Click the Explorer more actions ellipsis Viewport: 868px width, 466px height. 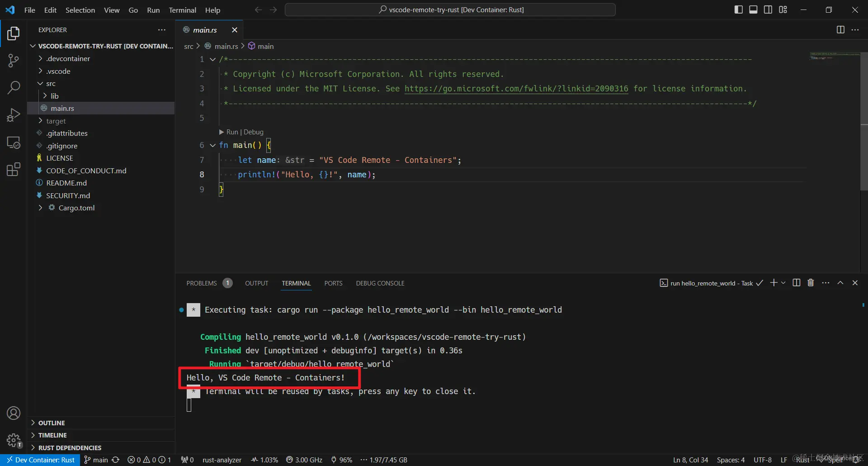[x=162, y=30]
